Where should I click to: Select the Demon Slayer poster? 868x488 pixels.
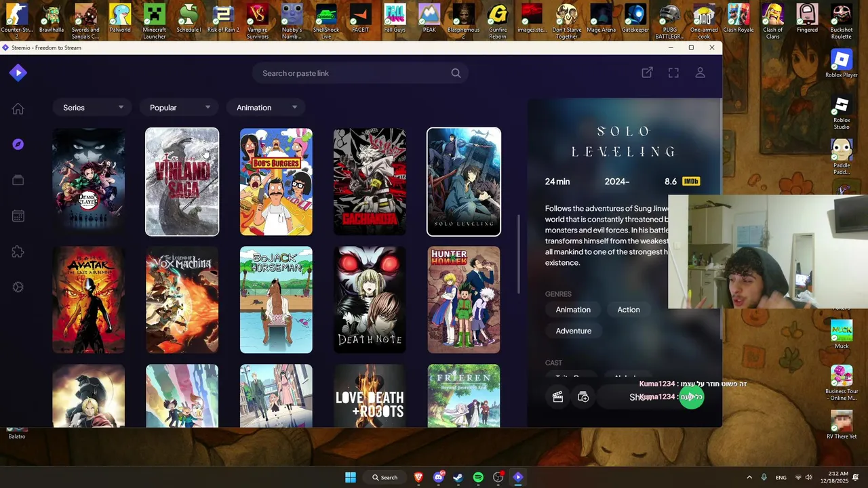click(88, 182)
